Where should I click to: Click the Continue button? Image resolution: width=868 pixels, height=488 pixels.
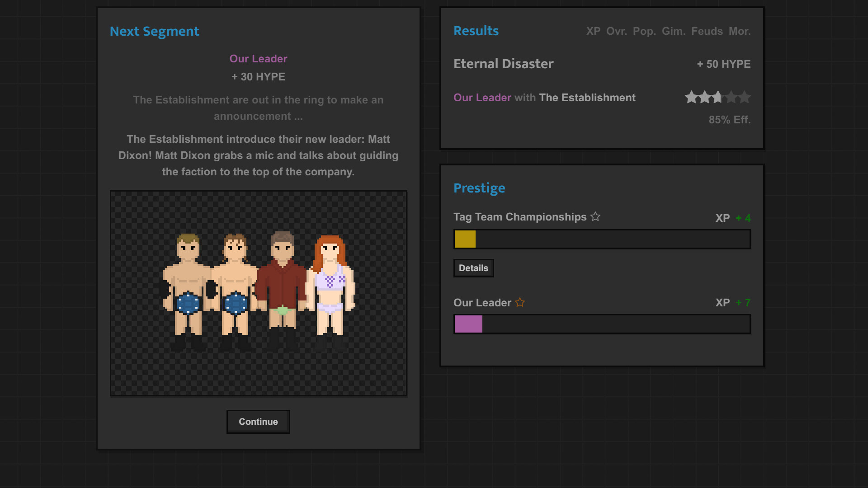pyautogui.click(x=258, y=422)
